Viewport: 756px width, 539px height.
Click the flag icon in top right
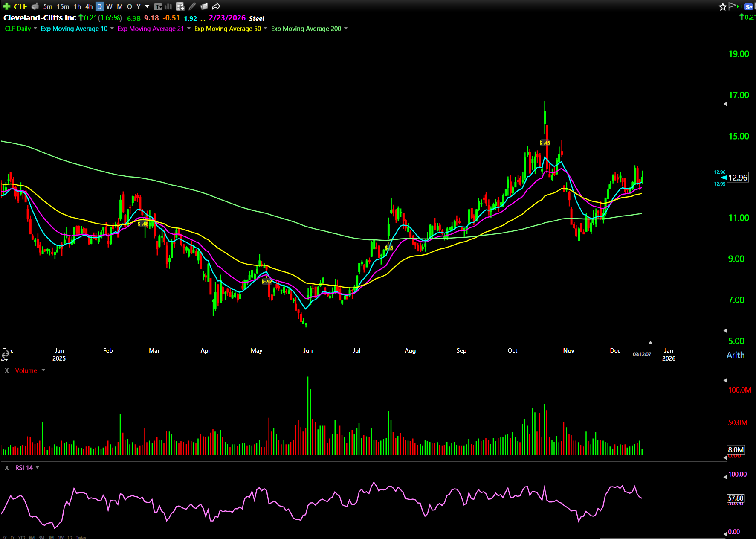(x=732, y=6)
